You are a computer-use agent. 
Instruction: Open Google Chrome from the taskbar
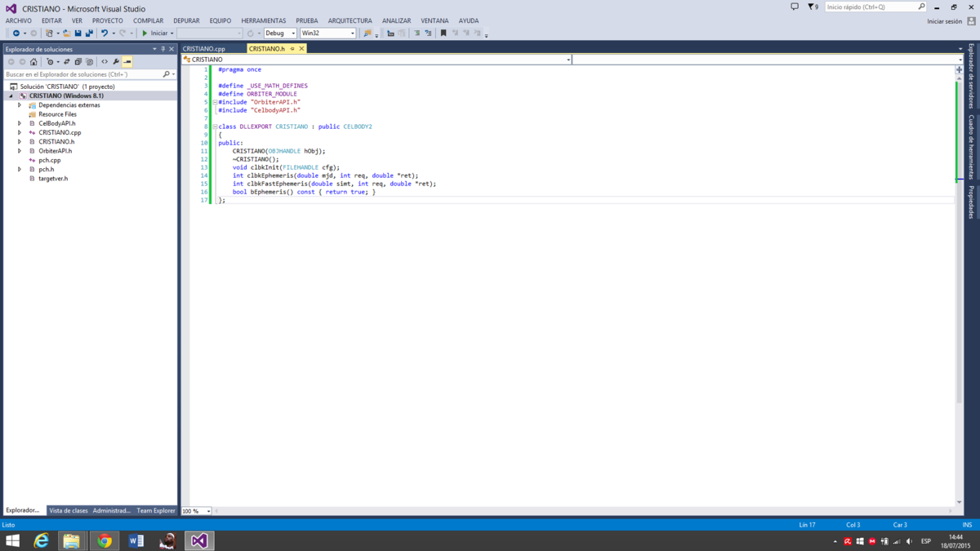[105, 540]
